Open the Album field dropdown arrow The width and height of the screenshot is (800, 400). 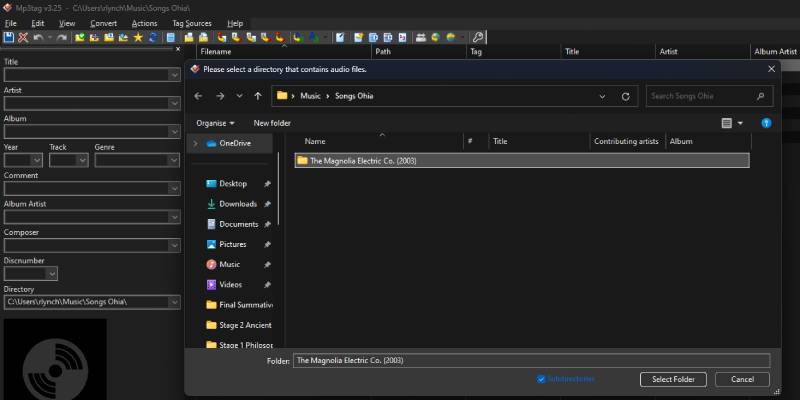(174, 132)
